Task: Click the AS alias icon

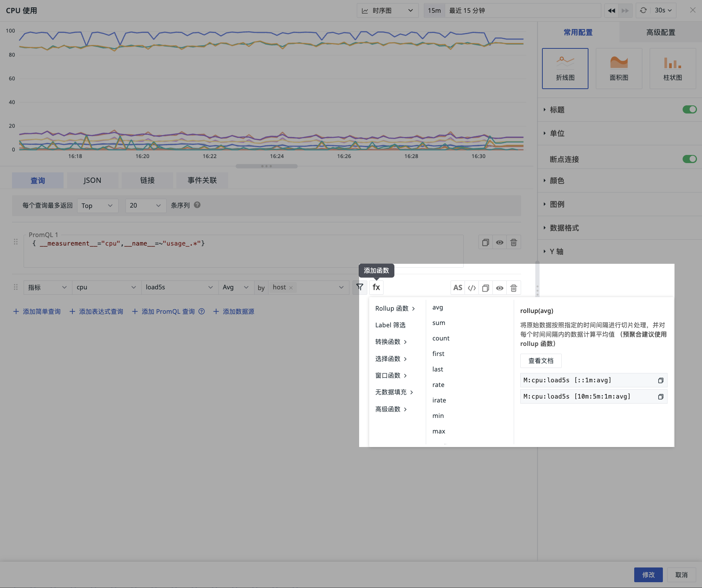Action: (458, 288)
